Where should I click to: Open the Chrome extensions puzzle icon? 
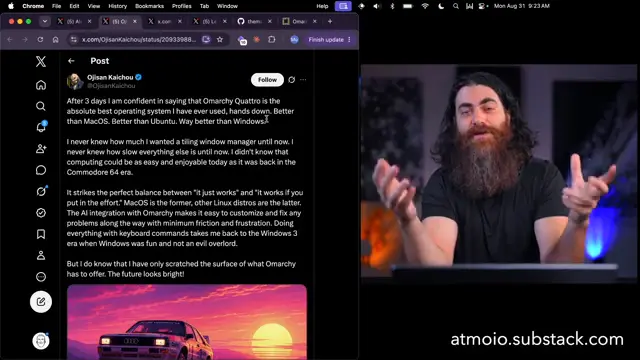tap(272, 40)
